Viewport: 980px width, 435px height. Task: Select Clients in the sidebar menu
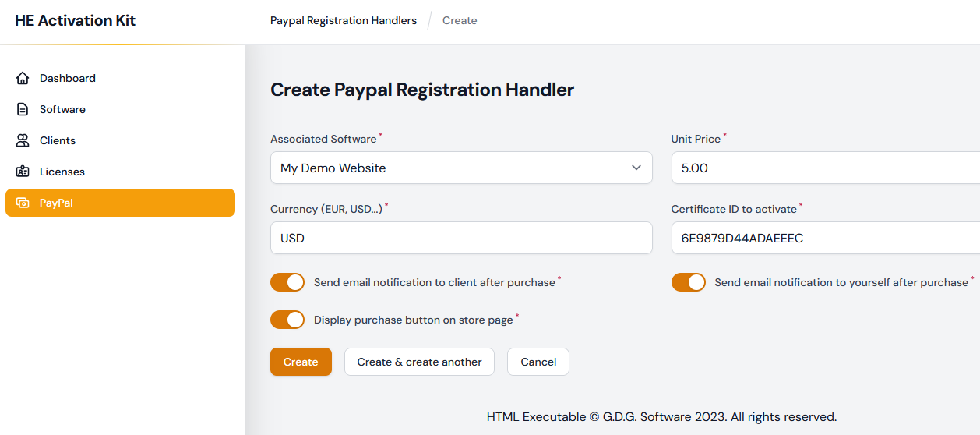[58, 140]
